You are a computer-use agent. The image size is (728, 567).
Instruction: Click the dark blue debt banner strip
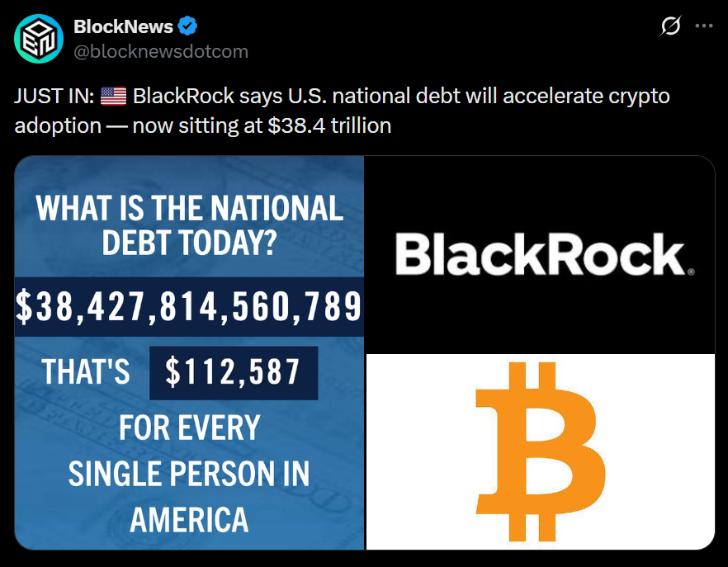point(188,308)
